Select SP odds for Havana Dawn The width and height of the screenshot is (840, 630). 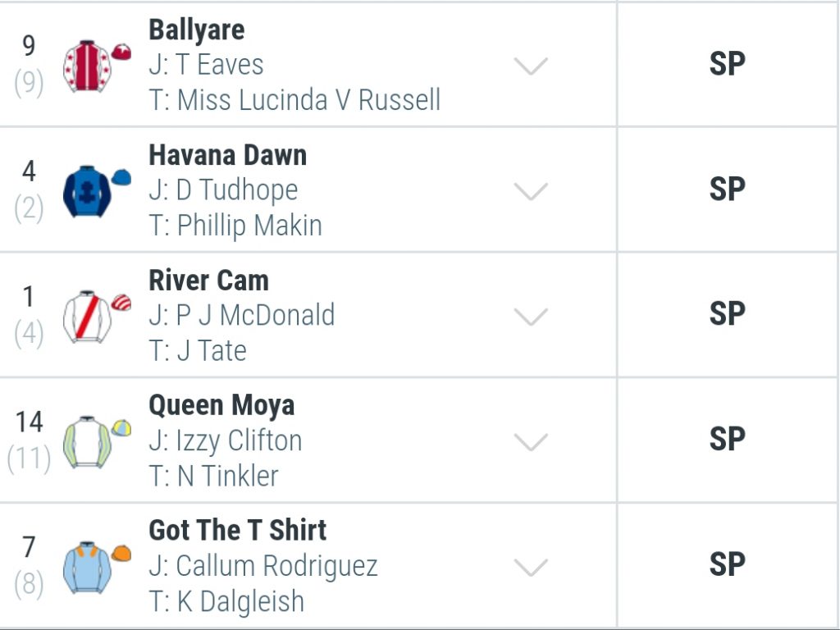(727, 189)
